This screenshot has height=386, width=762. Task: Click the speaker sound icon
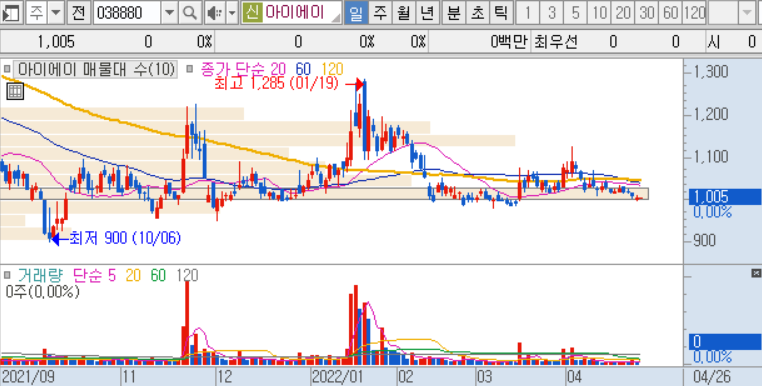point(213,13)
